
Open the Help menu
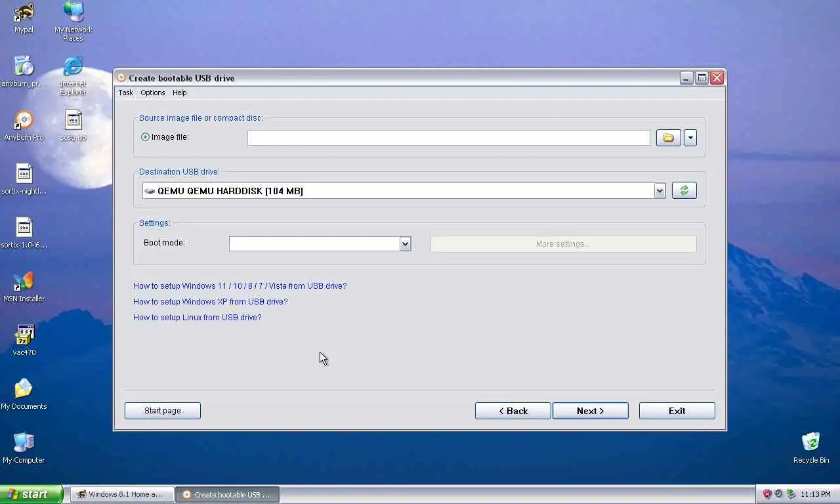pyautogui.click(x=179, y=93)
